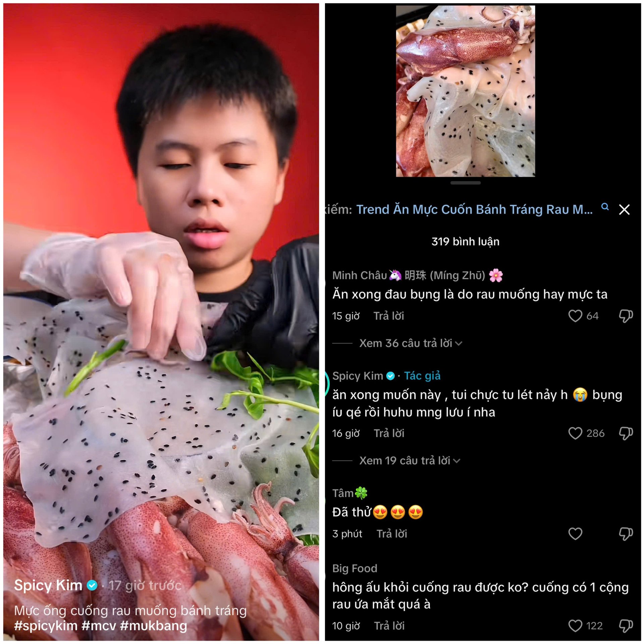
Task: Open the squid video thumbnail
Action: tap(466, 91)
